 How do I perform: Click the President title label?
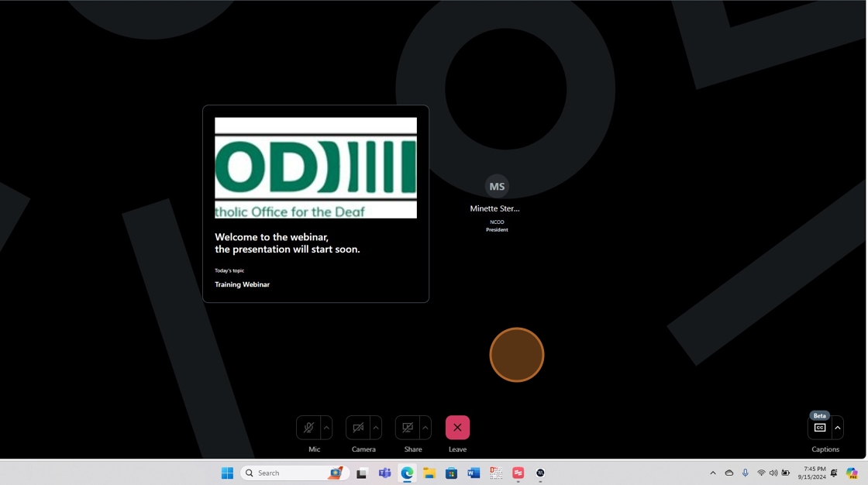(497, 230)
